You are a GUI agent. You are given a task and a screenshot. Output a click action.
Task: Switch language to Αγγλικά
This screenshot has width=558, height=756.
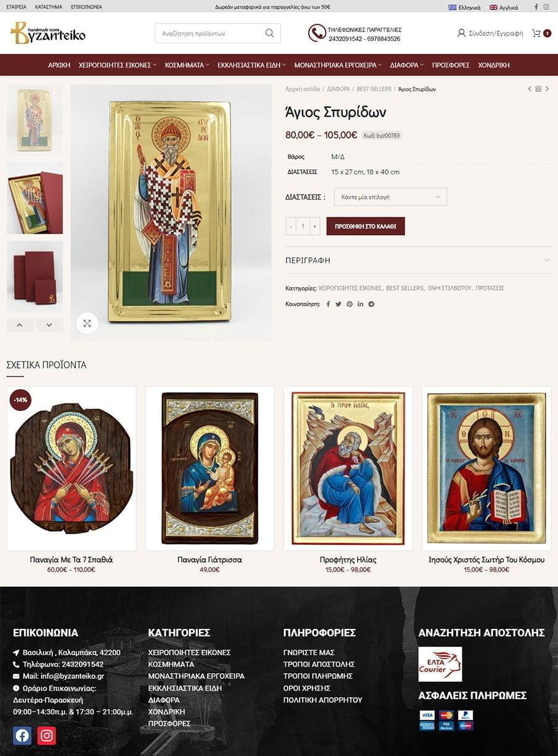[503, 7]
